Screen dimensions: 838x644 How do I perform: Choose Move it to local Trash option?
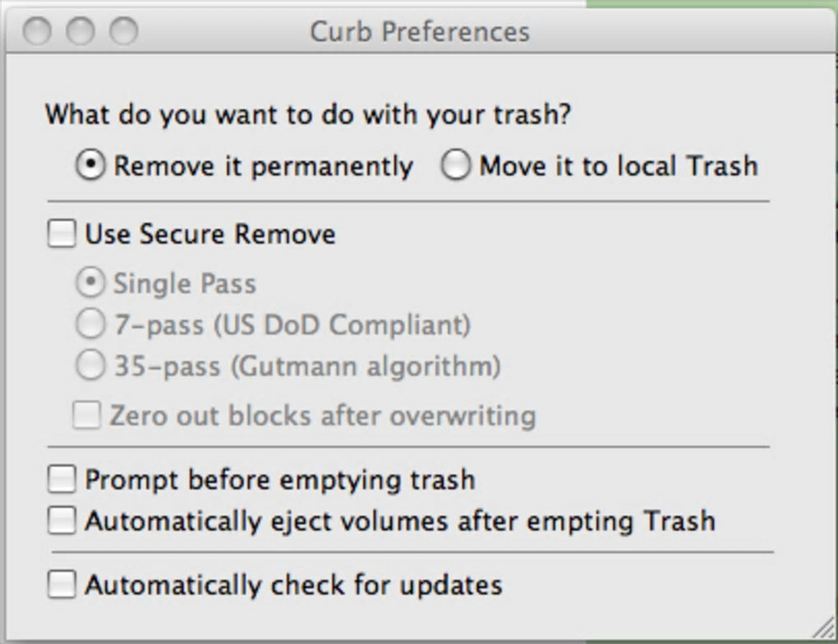click(x=455, y=166)
